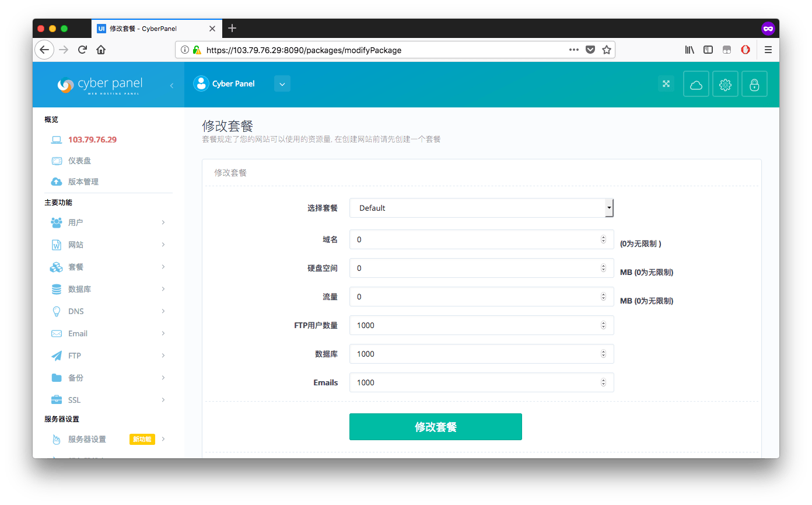Image resolution: width=812 pixels, height=505 pixels.
Task: Click the 103.79.76.29 server link
Action: tap(92, 140)
